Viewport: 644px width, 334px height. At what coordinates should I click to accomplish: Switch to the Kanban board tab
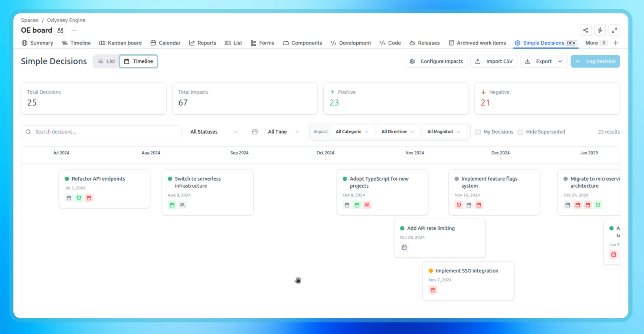coord(120,43)
